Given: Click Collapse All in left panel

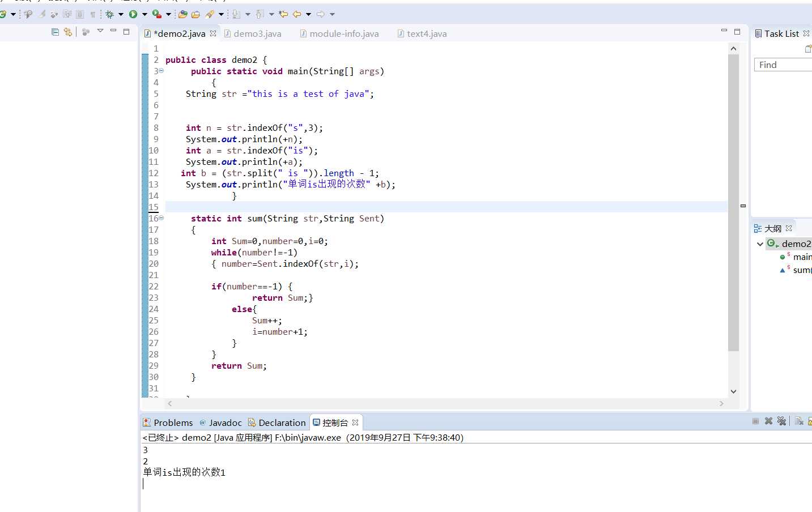Looking at the screenshot, I should pyautogui.click(x=55, y=32).
